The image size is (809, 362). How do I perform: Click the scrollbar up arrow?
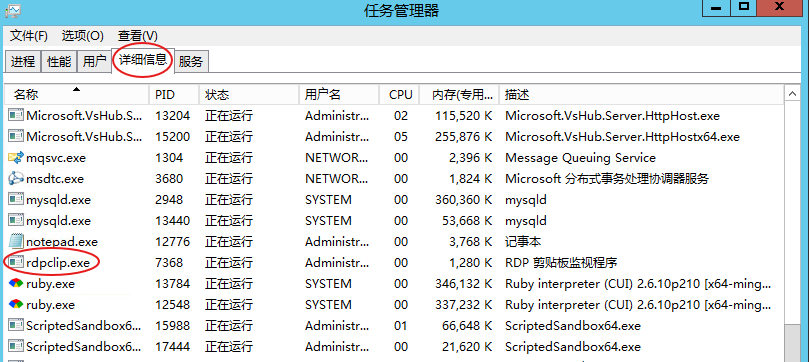[x=792, y=95]
